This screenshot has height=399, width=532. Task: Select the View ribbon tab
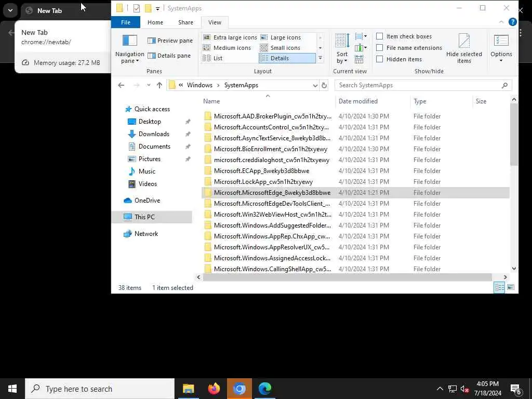click(215, 22)
